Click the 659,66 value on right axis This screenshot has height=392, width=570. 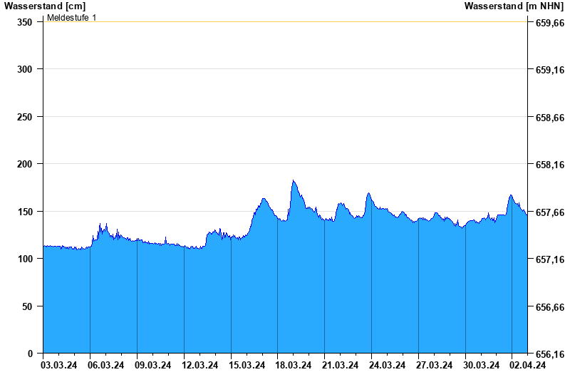pos(549,23)
